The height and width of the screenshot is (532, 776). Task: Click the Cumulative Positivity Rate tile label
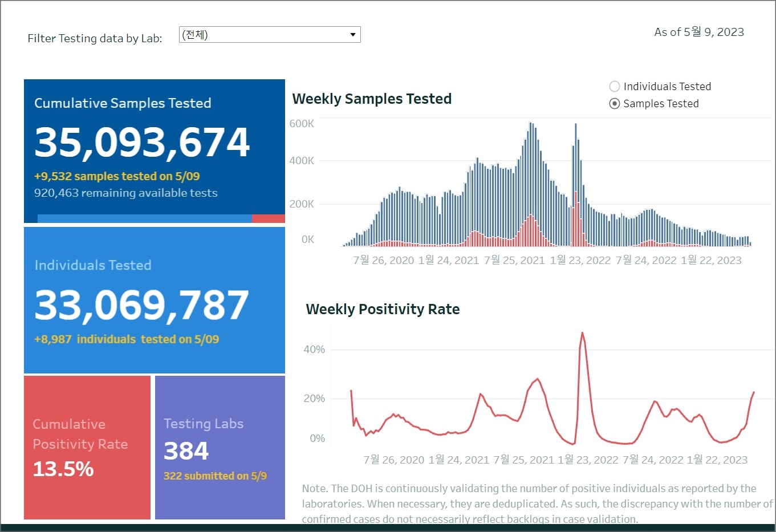[x=80, y=434]
